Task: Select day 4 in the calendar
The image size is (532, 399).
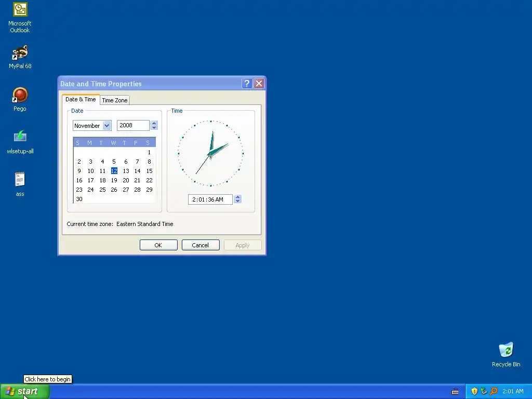Action: click(x=102, y=162)
